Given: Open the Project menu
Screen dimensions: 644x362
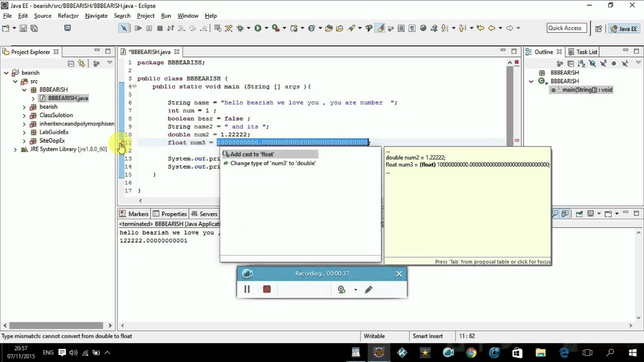Looking at the screenshot, I should 145,16.
